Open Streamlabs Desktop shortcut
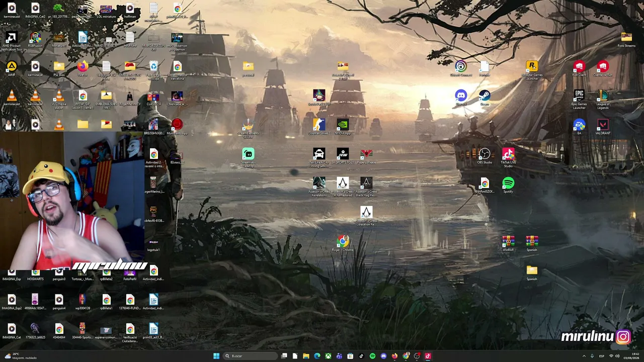The width and height of the screenshot is (644, 362). coord(248,157)
